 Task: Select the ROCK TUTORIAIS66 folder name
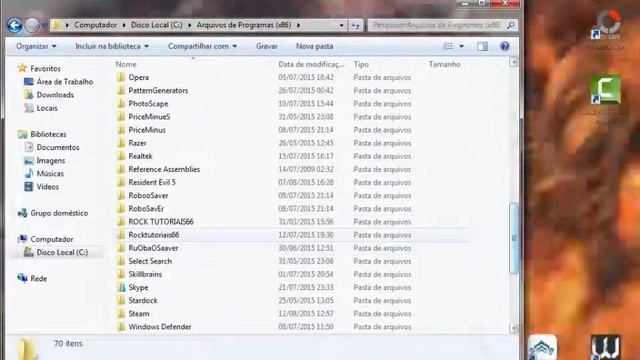(161, 222)
